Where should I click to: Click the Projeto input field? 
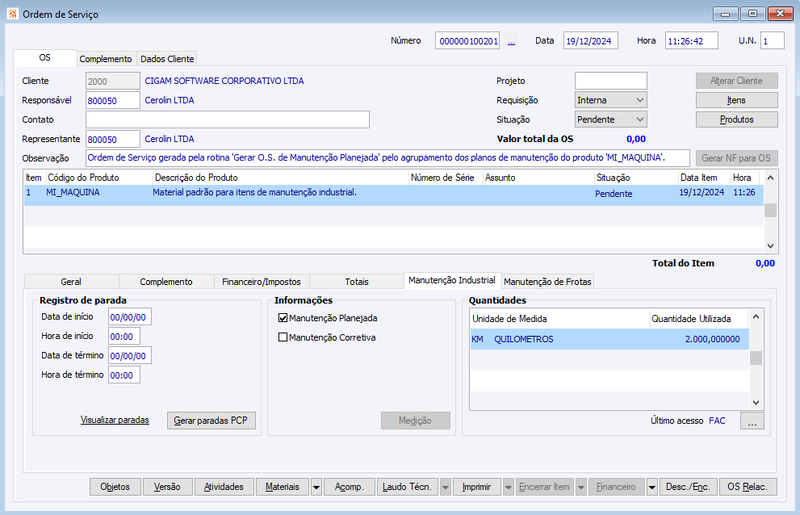pyautogui.click(x=611, y=81)
